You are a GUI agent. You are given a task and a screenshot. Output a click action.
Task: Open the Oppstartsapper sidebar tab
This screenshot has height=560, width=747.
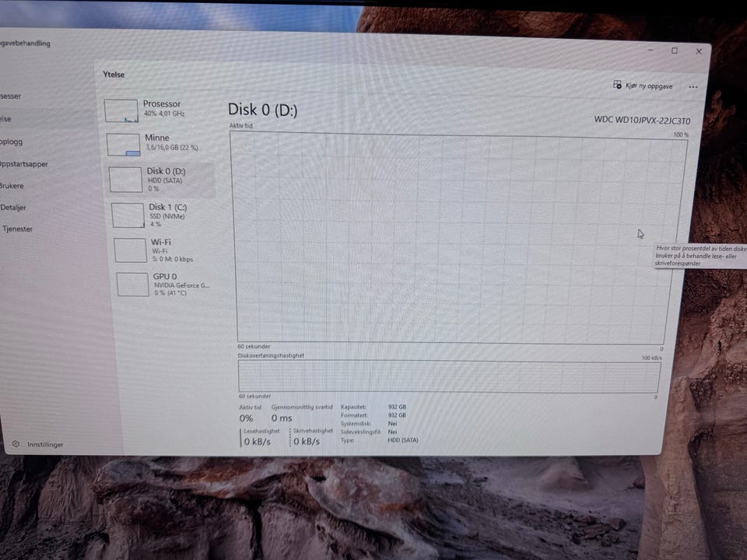click(24, 164)
